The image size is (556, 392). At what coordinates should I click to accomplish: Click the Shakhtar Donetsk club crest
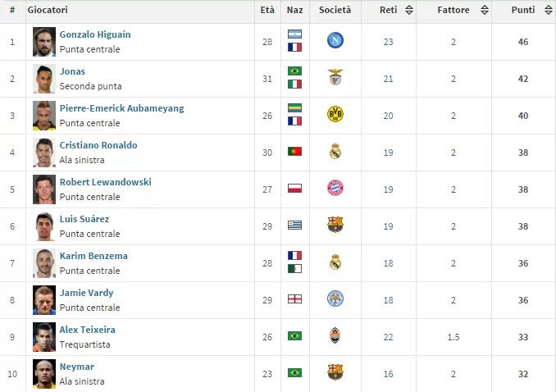point(335,335)
